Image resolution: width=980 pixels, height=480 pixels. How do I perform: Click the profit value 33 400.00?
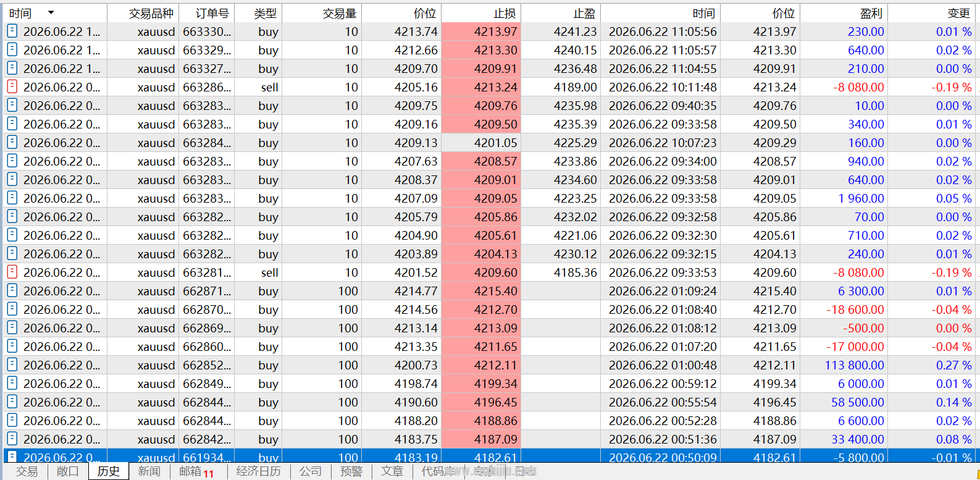pos(858,439)
